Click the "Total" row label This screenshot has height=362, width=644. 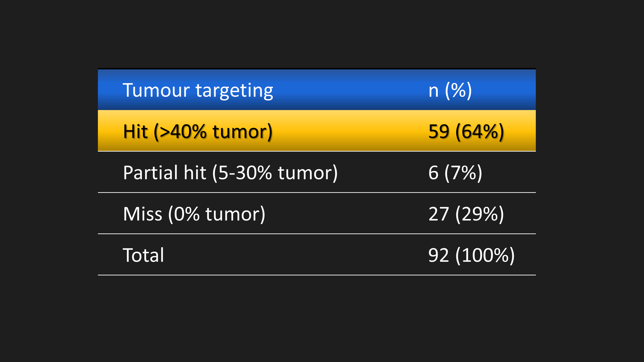click(143, 255)
